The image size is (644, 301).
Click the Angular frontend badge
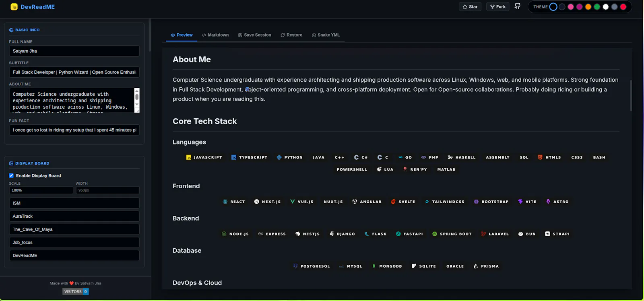tap(367, 202)
